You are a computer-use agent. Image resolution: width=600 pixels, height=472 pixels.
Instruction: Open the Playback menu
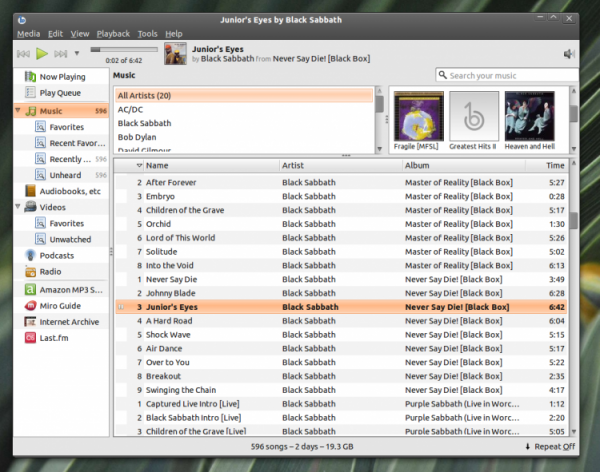pyautogui.click(x=114, y=33)
